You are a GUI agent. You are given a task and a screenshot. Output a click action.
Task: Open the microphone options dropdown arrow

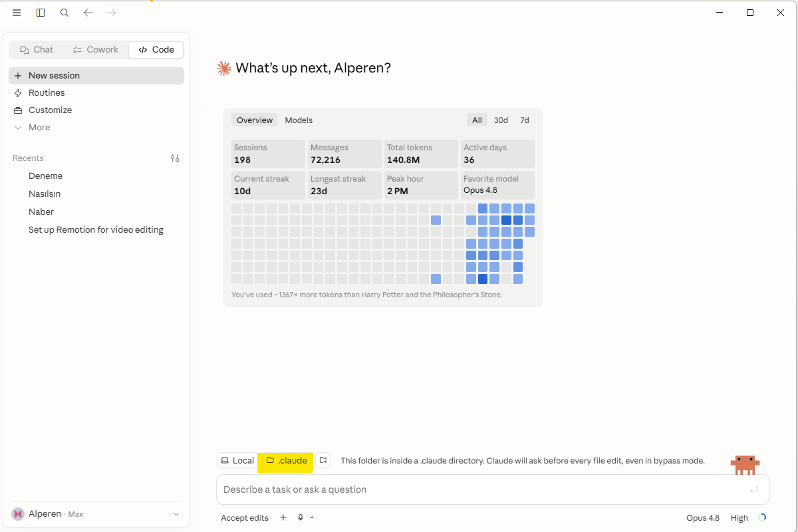coord(312,517)
